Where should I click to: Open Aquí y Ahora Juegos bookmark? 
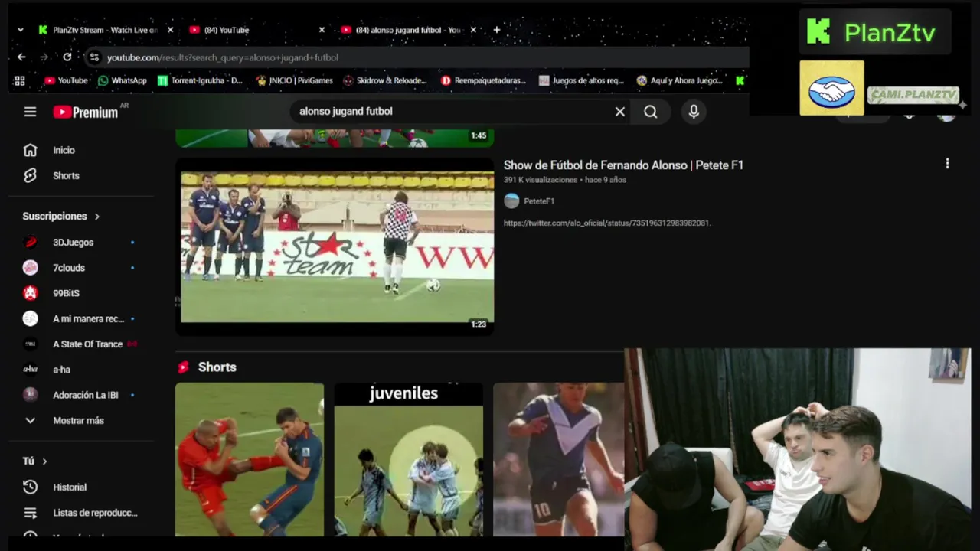click(x=679, y=80)
